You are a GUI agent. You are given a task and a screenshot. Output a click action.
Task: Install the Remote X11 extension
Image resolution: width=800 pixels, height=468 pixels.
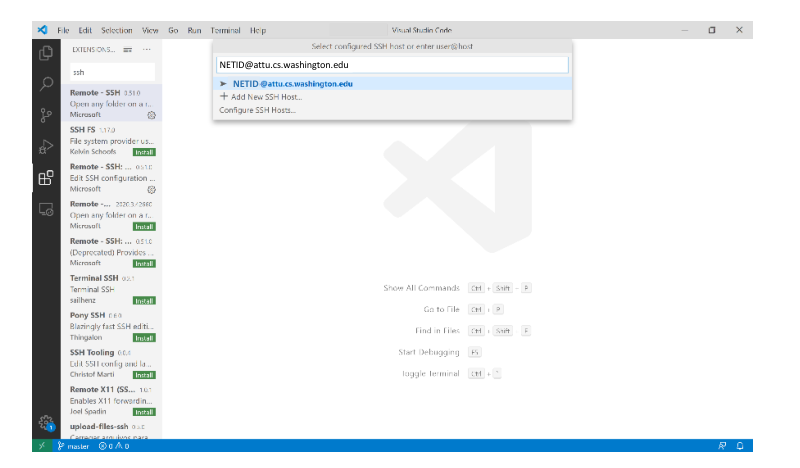click(x=144, y=412)
